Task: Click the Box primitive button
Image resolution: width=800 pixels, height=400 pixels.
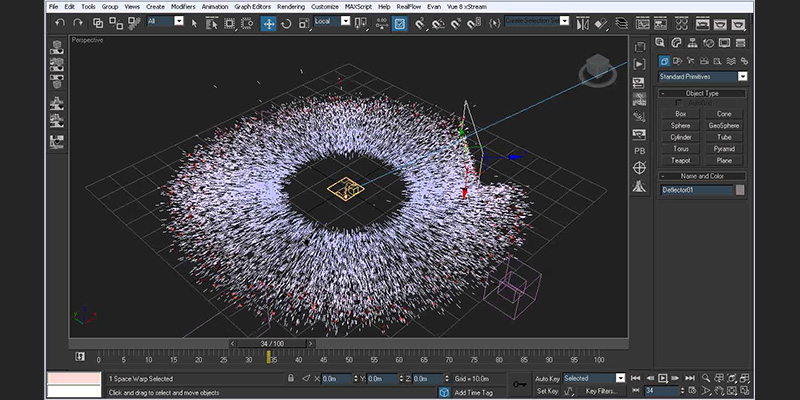Action: [x=681, y=114]
